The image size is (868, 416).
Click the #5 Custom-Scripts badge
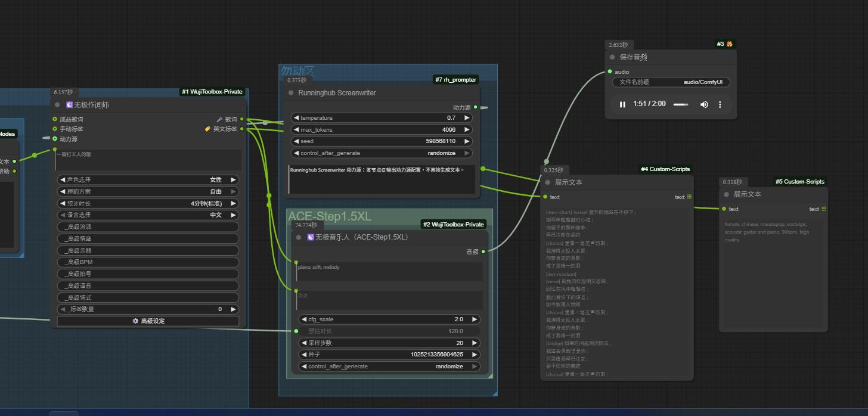point(800,181)
